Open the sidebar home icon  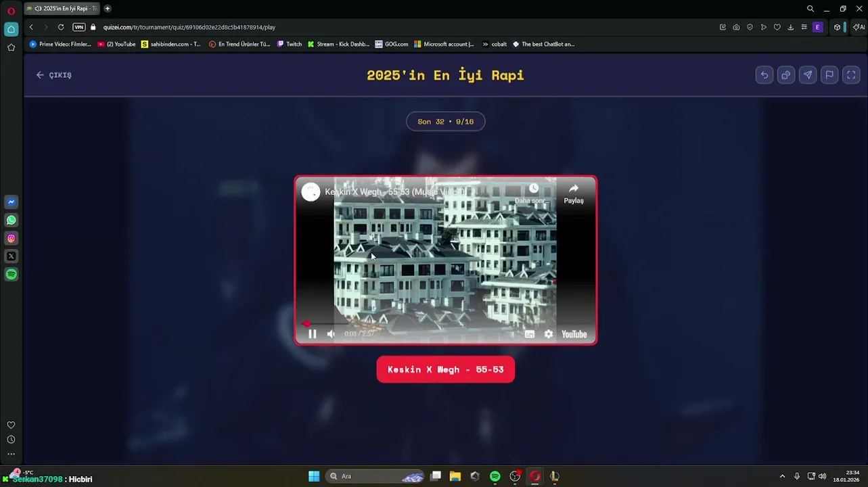click(12, 29)
